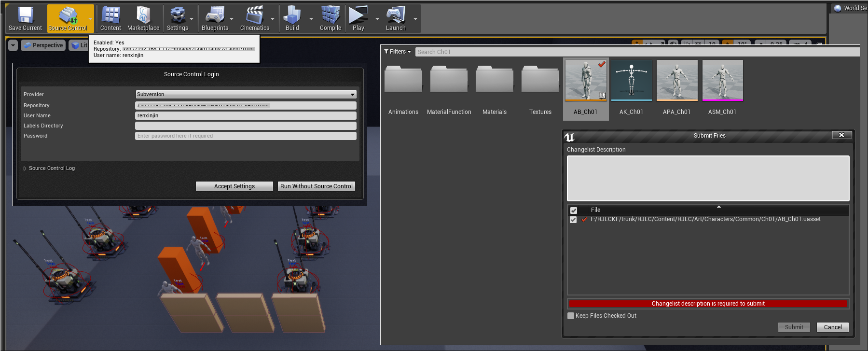The height and width of the screenshot is (351, 868).
Task: Click the Launch toolbar icon
Action: [396, 19]
